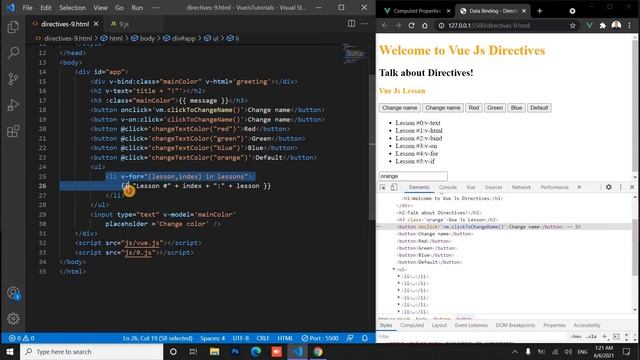This screenshot has height=360, width=640.
Task: Add a new style rule in DevTools
Action: click(605, 337)
